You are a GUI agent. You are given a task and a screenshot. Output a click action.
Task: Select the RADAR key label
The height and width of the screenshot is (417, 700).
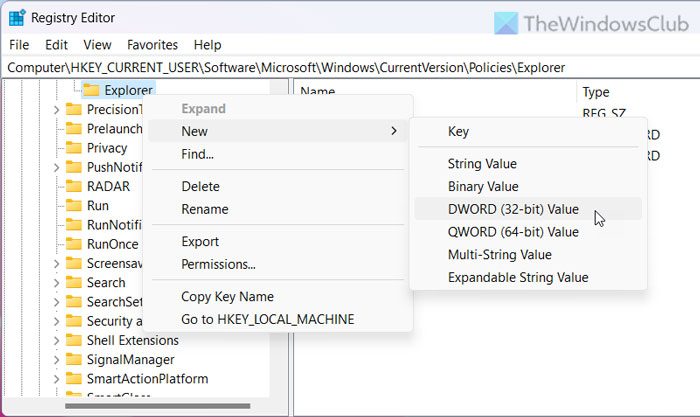[x=108, y=186]
